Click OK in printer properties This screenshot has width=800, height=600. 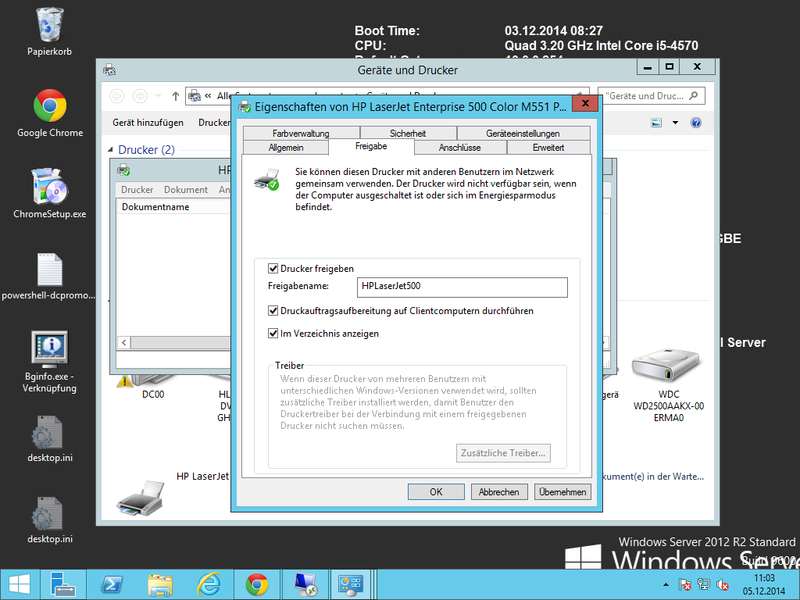click(436, 492)
